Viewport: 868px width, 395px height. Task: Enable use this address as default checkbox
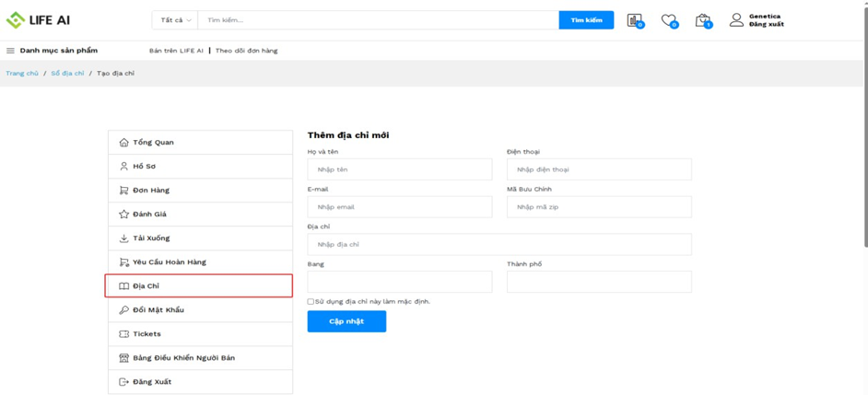(x=311, y=302)
